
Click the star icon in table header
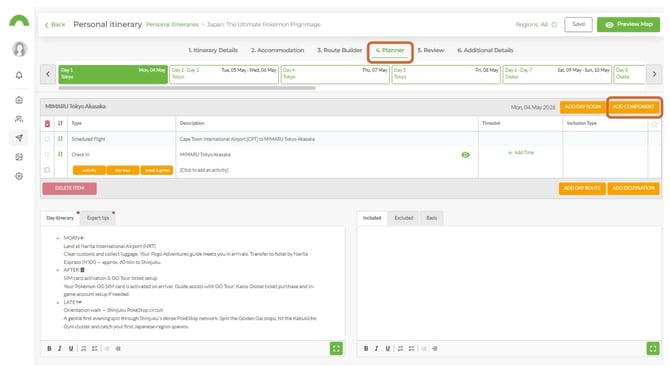point(654,124)
